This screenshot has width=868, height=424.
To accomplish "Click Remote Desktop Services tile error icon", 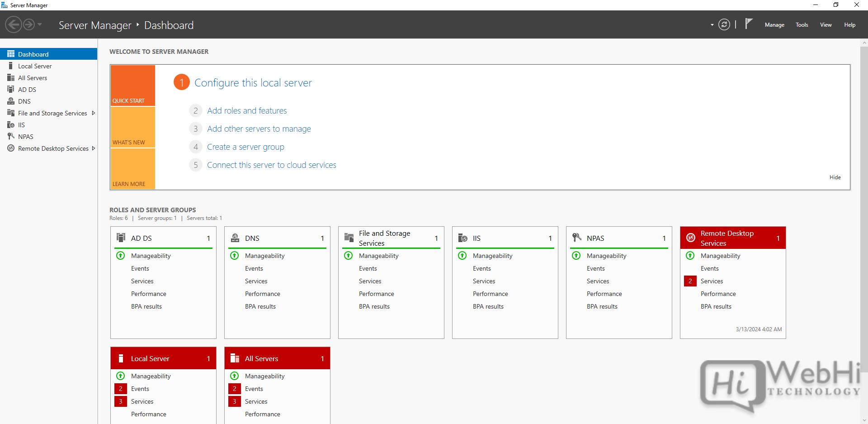I will pos(690,238).
